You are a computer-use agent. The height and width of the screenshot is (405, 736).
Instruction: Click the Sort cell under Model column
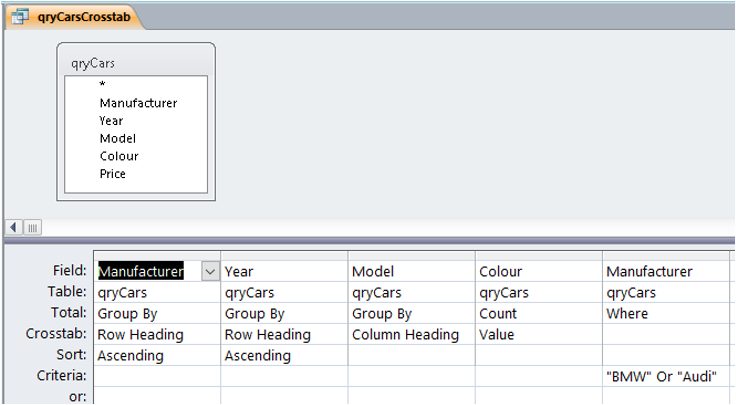click(x=412, y=355)
